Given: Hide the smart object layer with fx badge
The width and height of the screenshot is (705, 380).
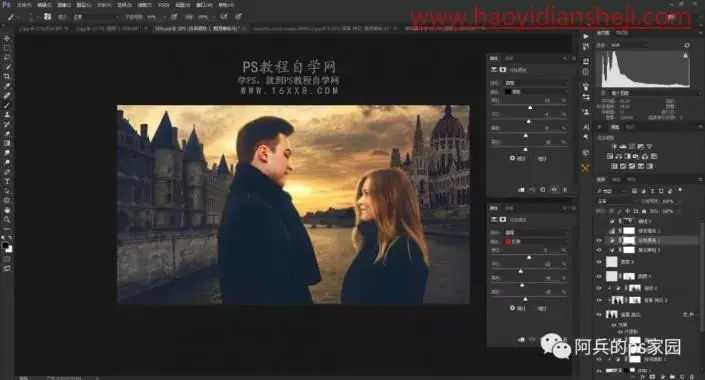Looking at the screenshot, I should 599,314.
